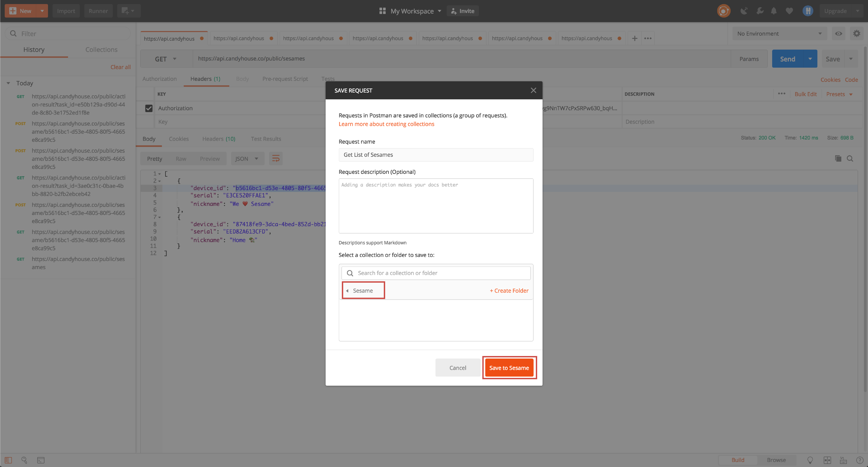This screenshot has width=868, height=467.
Task: Open the Presets dropdown
Action: click(x=839, y=94)
